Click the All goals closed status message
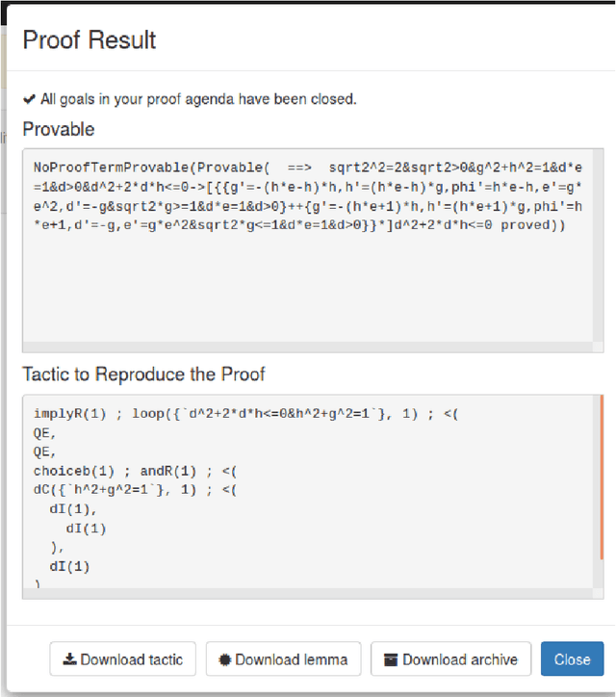 [198, 98]
